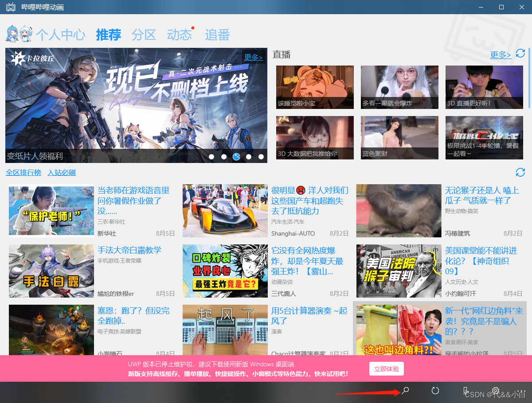This screenshot has height=403, width=532.
Task: Select the first banner carousel dot
Action: (211, 157)
